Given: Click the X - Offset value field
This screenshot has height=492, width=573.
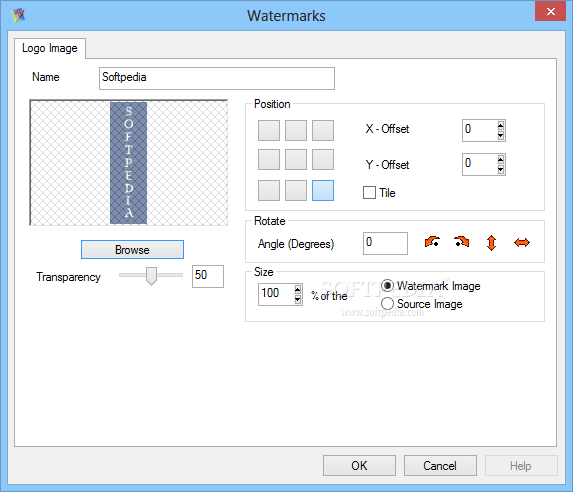Looking at the screenshot, I should point(479,130).
